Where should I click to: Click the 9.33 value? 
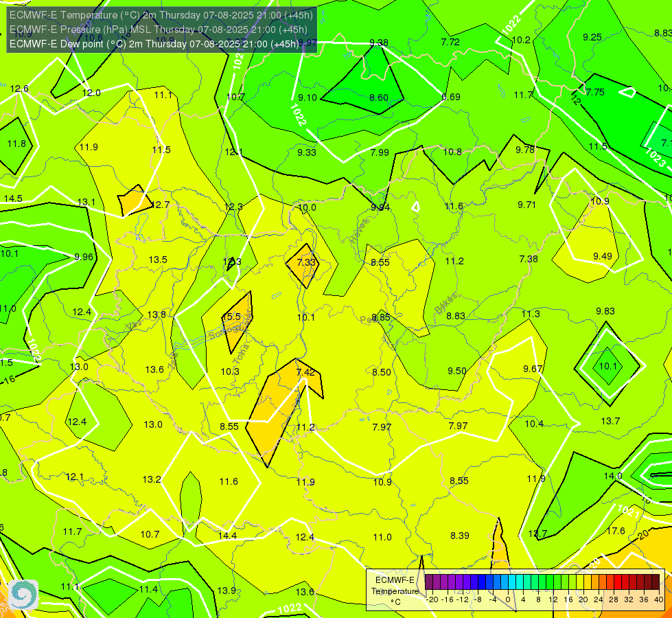click(307, 152)
